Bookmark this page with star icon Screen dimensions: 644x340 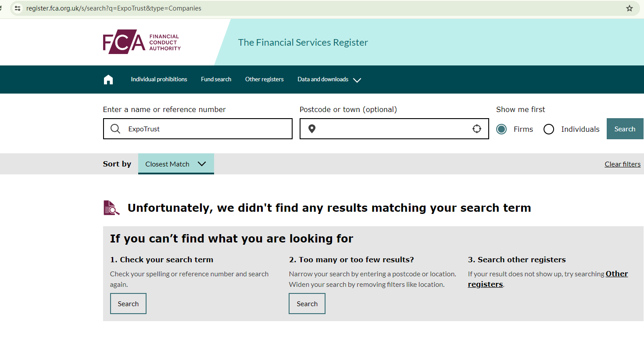(630, 8)
